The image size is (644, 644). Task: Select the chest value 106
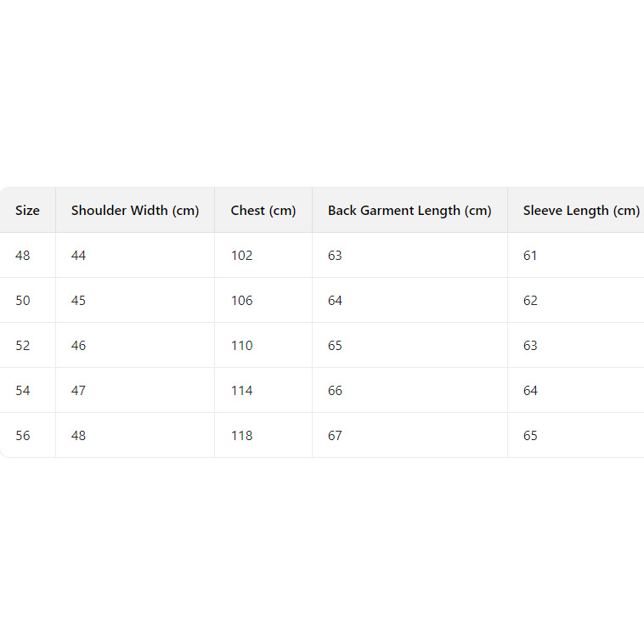242,301
